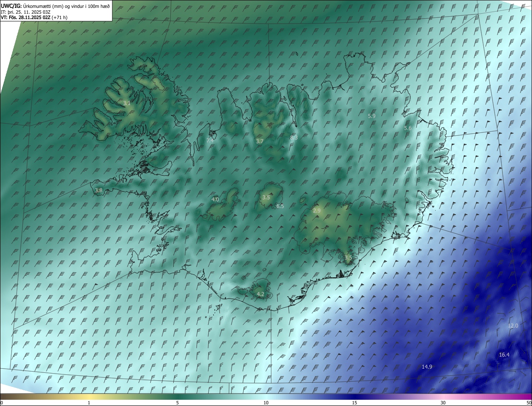Click the 4.2 value over Mýrdalsjökull
The width and height of the screenshot is (532, 406).
261,294
